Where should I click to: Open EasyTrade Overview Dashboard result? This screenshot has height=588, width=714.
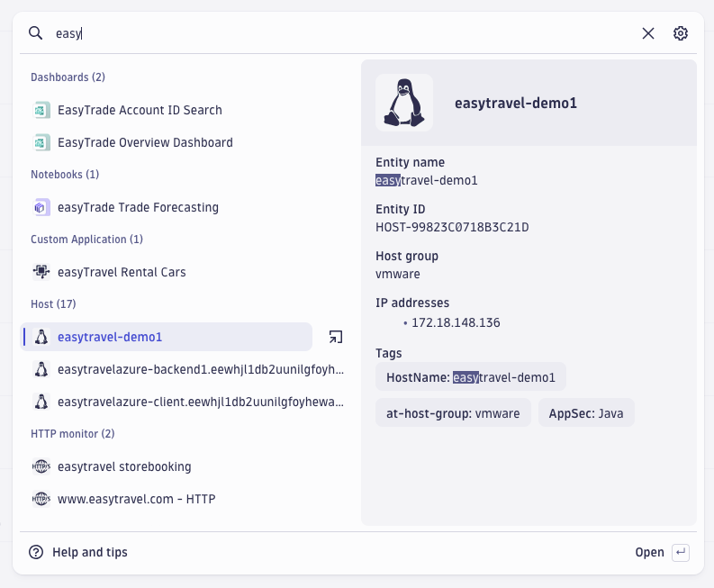(145, 142)
